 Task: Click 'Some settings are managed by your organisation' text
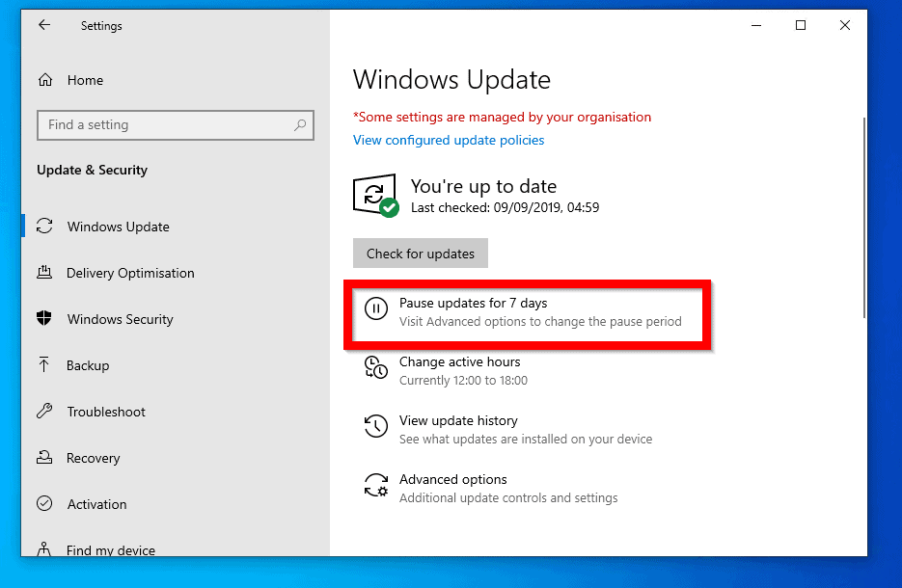click(x=503, y=117)
